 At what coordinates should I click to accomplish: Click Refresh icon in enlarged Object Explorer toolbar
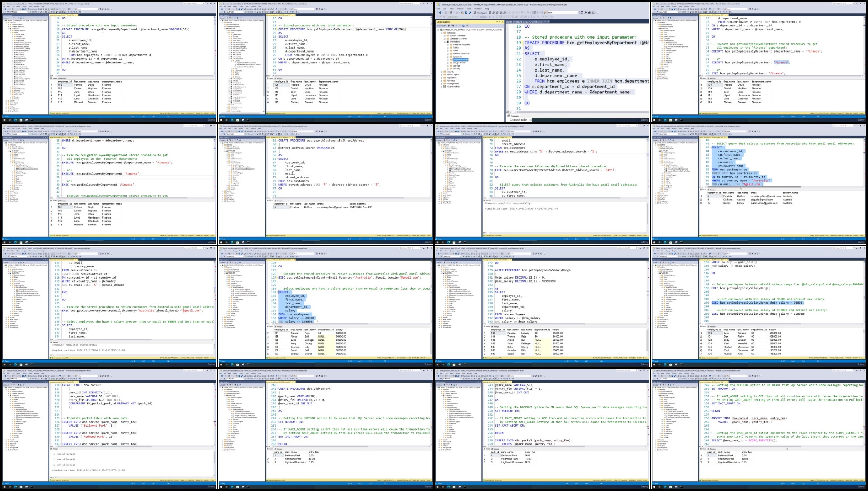pyautogui.click(x=464, y=26)
